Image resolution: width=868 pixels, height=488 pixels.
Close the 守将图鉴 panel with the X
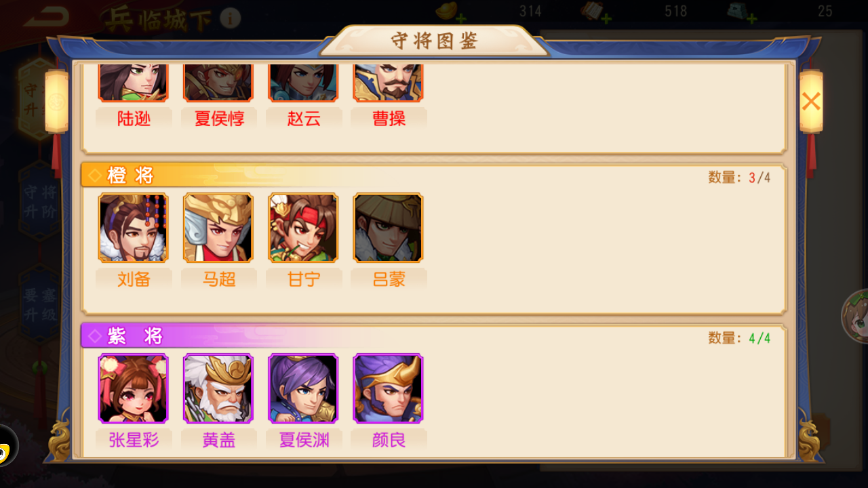[x=811, y=102]
